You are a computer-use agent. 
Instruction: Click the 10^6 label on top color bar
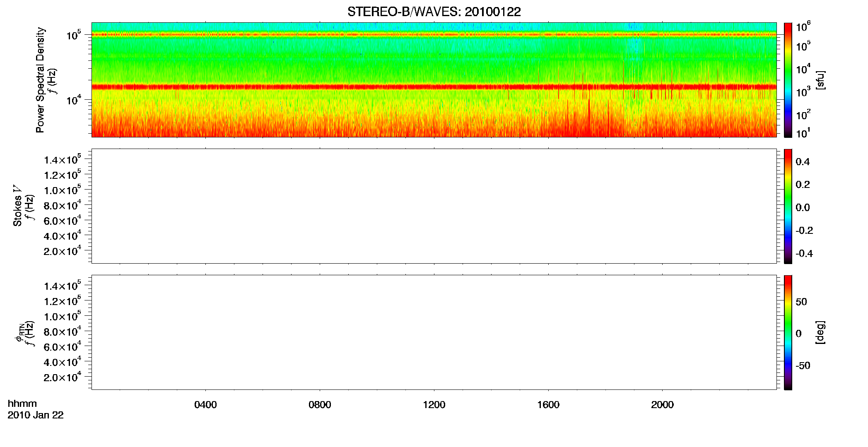tap(803, 27)
